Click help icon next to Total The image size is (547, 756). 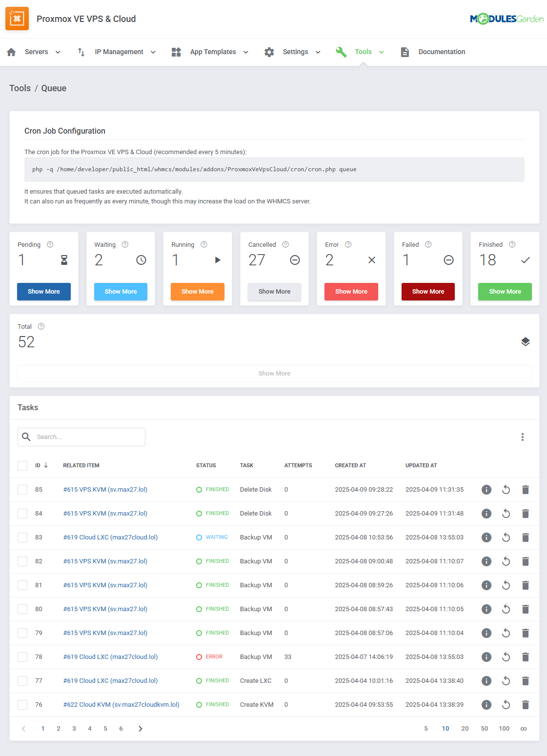[41, 326]
